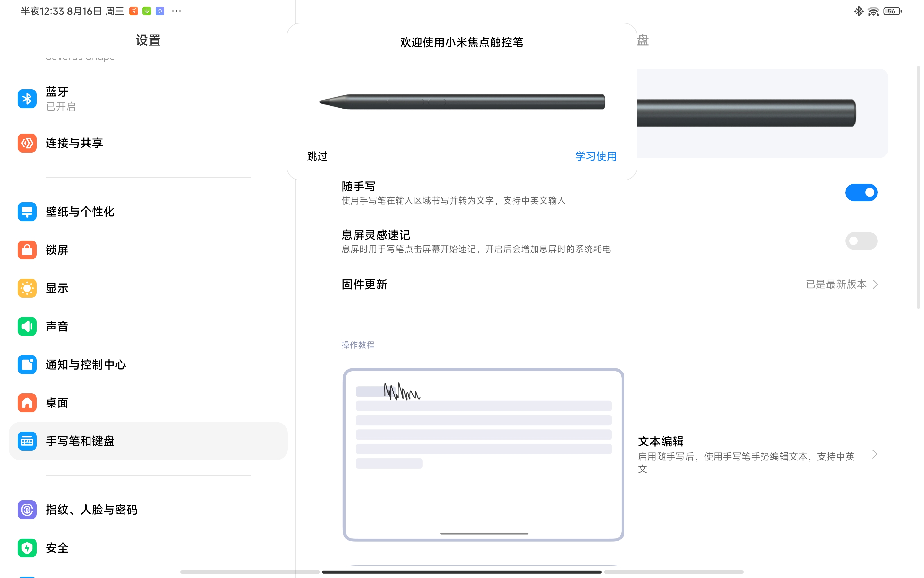Tap the 固件更新 label

(x=364, y=285)
